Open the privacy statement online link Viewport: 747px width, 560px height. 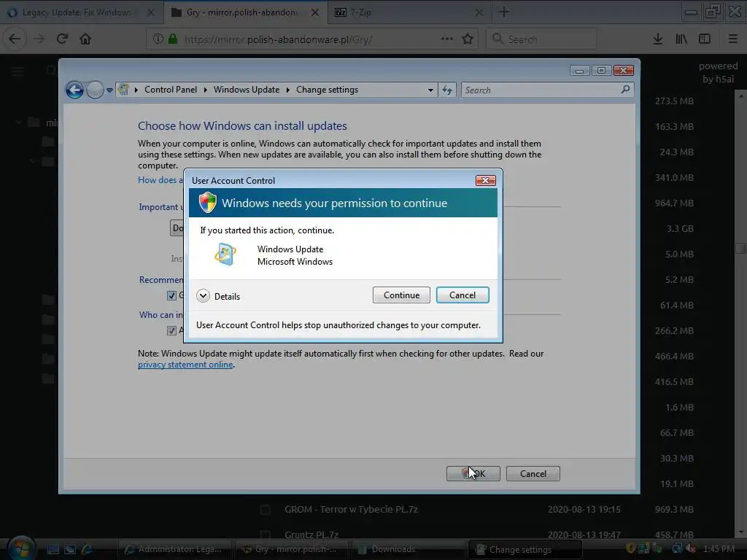tap(185, 365)
